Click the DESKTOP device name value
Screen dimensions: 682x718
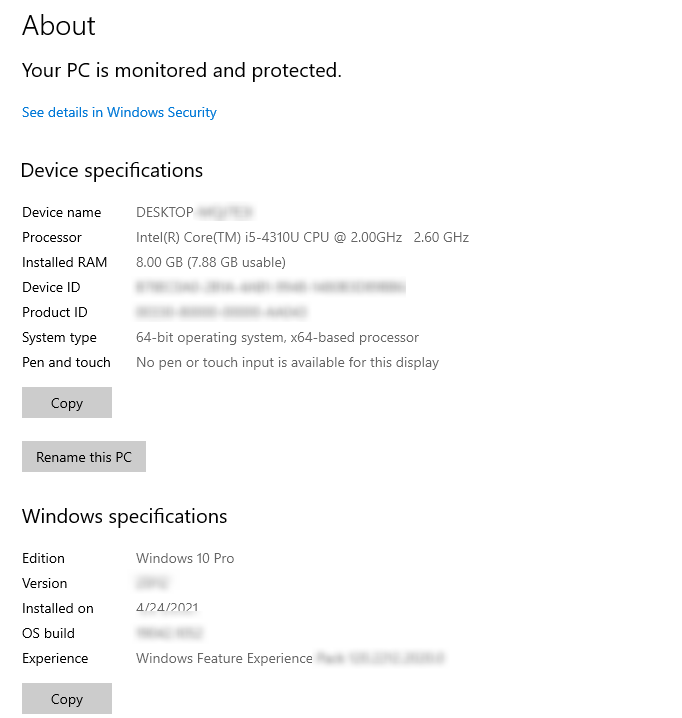click(x=195, y=212)
